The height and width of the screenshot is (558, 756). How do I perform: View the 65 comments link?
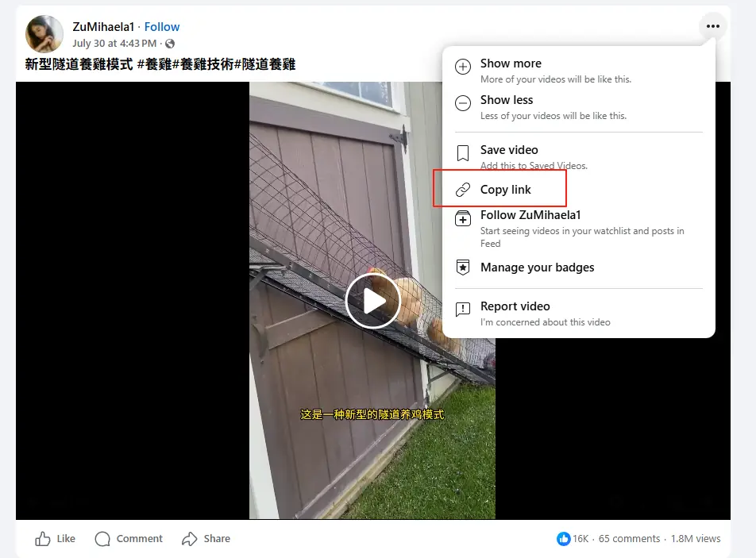tap(629, 539)
